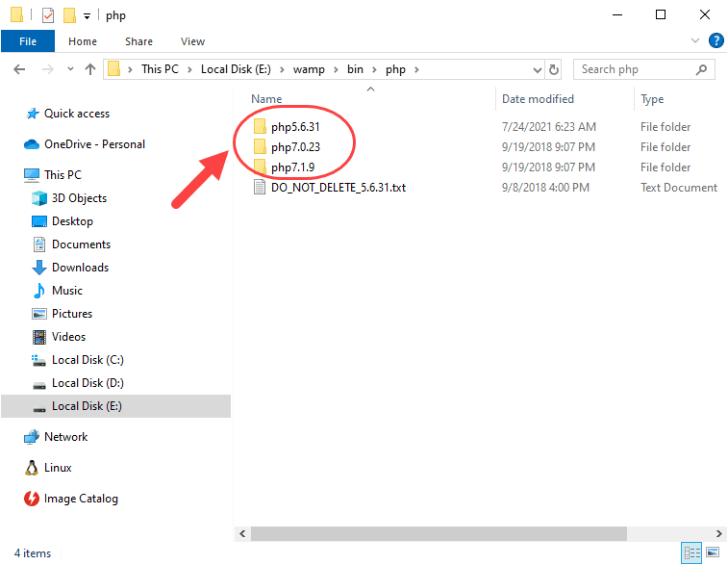Open the Home ribbon tab
This screenshot has height=565, width=728.
point(83,41)
